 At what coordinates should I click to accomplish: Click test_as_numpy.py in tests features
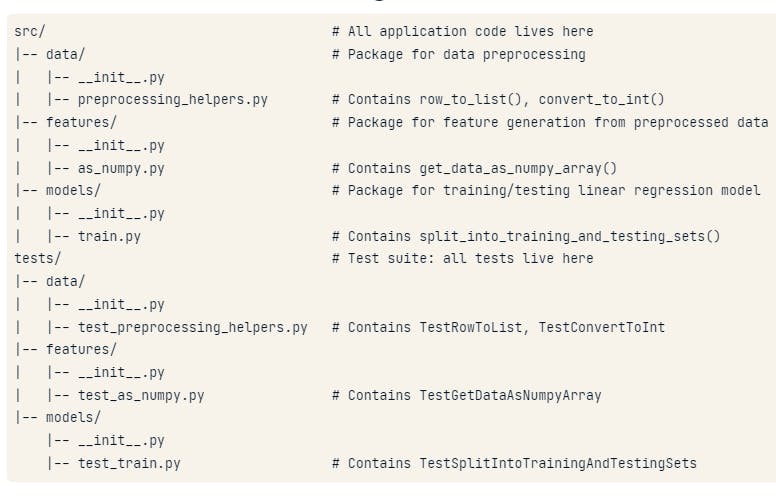(141, 396)
